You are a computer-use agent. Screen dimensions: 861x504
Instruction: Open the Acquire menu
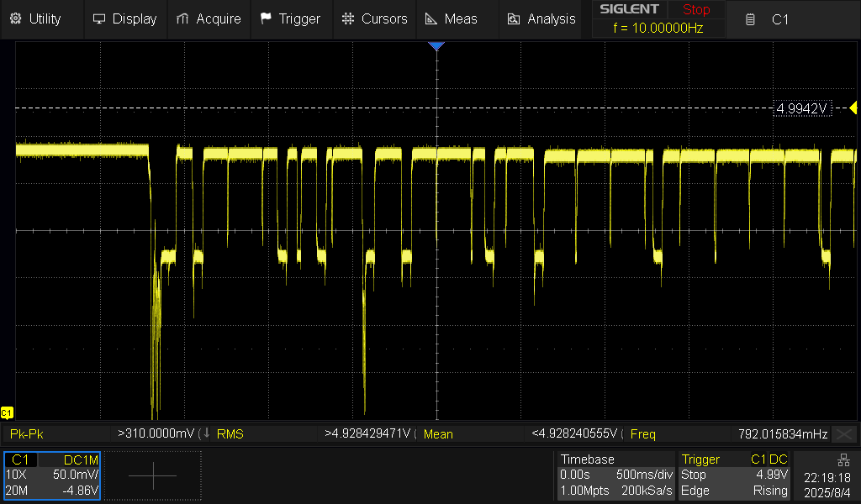coord(208,18)
